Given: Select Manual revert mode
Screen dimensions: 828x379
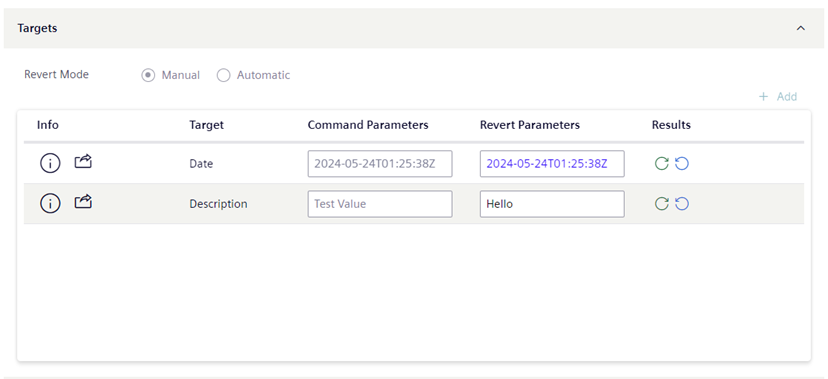Looking at the screenshot, I should (148, 75).
